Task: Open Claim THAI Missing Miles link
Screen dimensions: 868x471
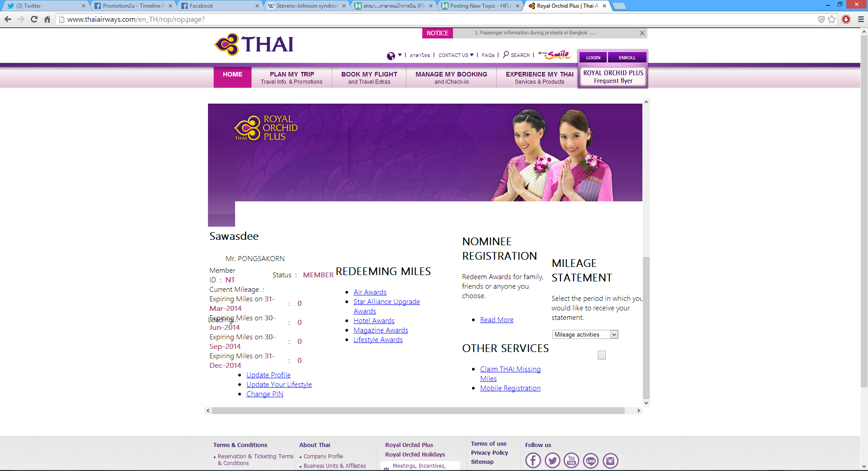Action: [510, 374]
